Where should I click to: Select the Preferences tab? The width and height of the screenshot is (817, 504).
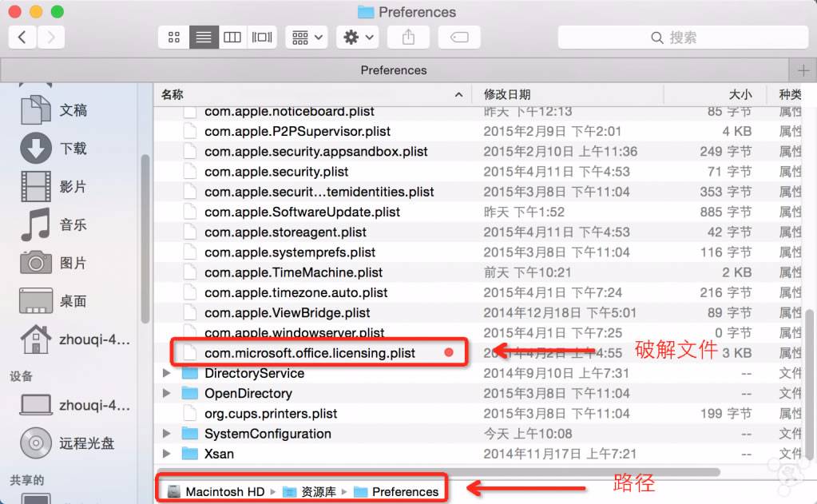(x=394, y=70)
